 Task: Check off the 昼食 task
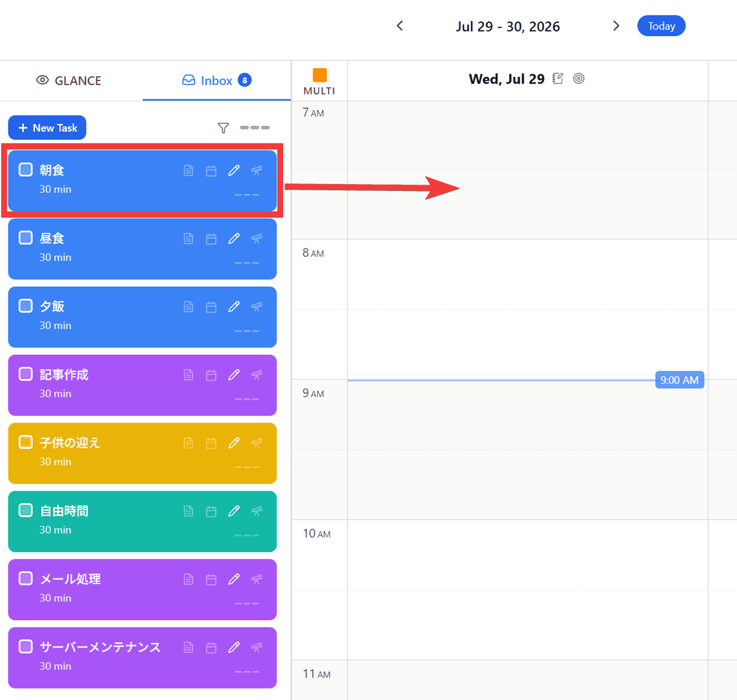[x=26, y=238]
